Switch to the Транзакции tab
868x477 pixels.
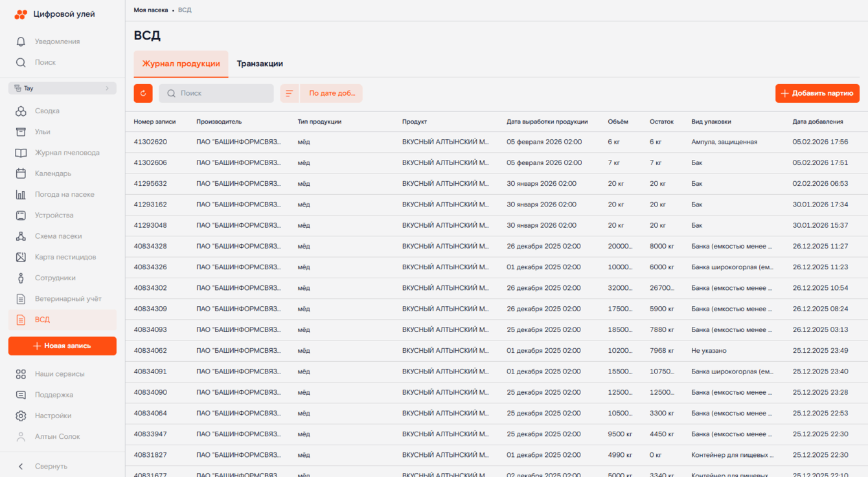point(260,64)
